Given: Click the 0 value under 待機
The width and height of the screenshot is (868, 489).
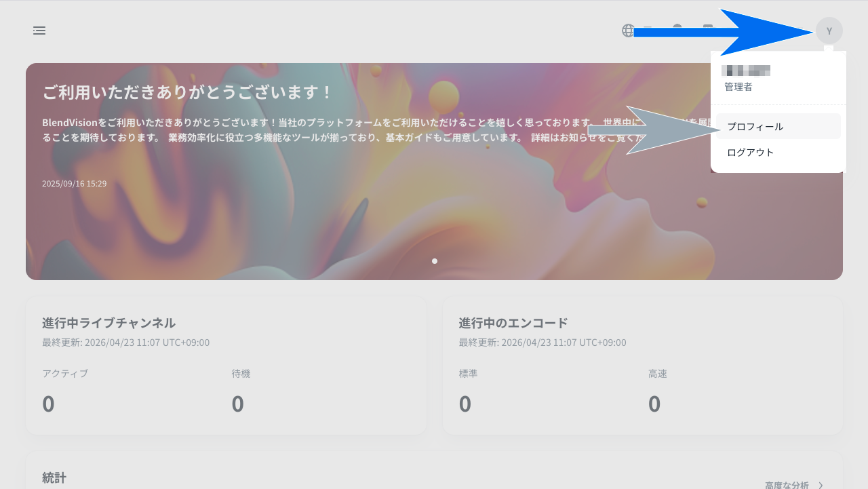Looking at the screenshot, I should 237,404.
